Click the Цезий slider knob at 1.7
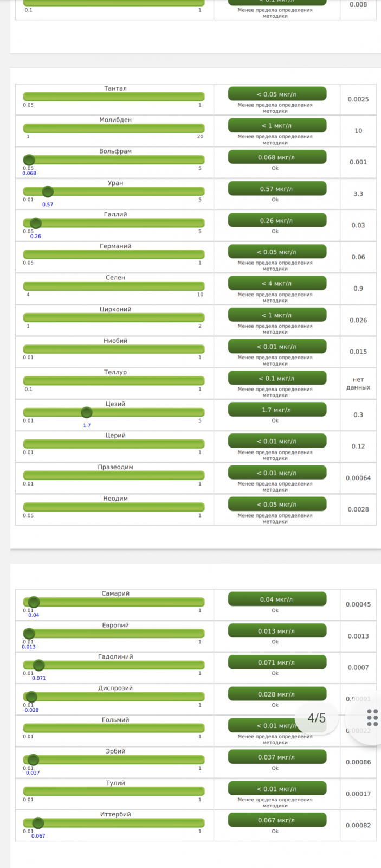This screenshot has height=868, width=381. pos(86,412)
